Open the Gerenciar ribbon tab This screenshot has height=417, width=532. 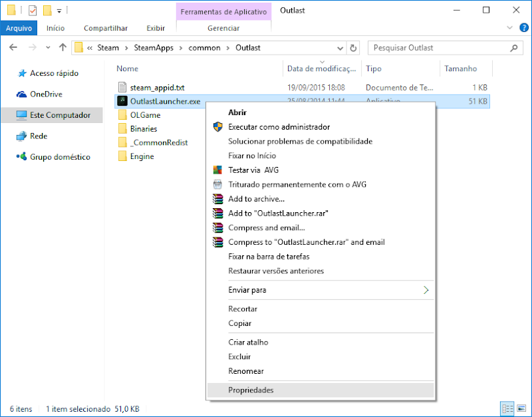click(223, 28)
